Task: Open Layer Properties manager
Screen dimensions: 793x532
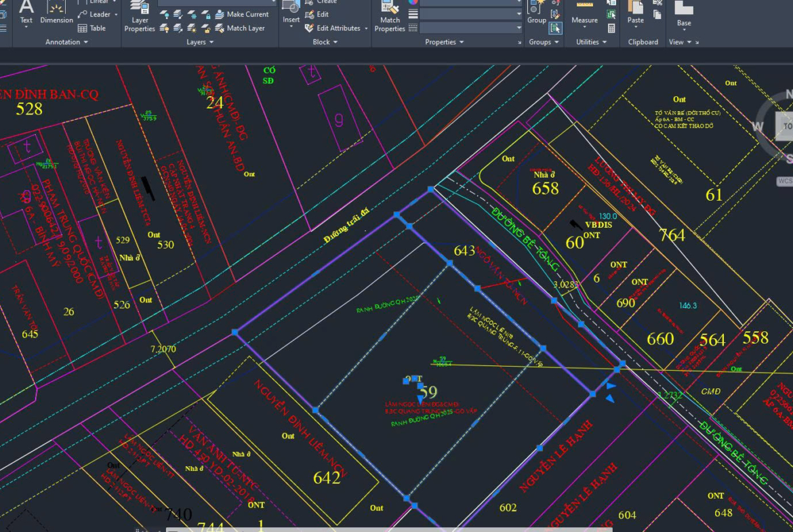Action: click(140, 16)
